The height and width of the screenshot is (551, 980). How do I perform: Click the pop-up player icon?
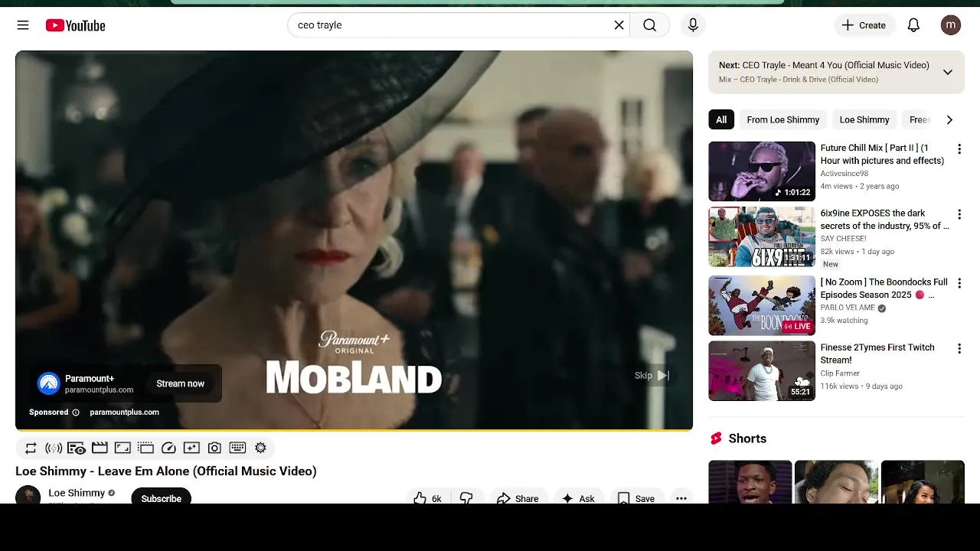(x=145, y=448)
